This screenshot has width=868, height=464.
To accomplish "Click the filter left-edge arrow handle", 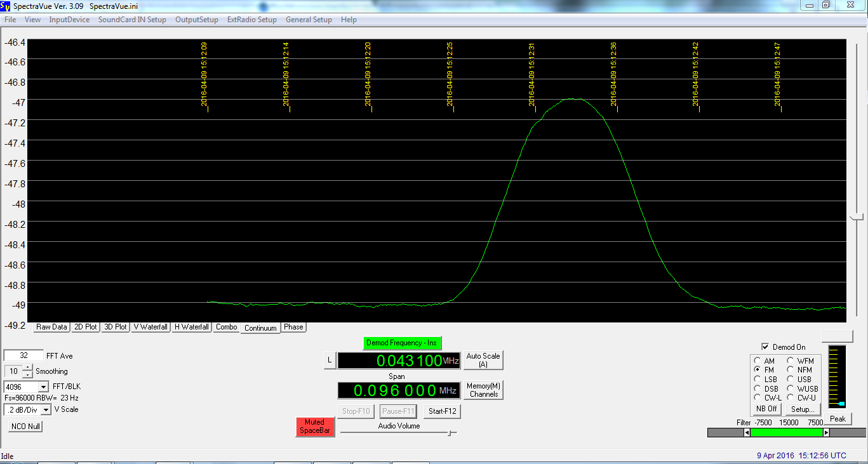I will (x=747, y=433).
